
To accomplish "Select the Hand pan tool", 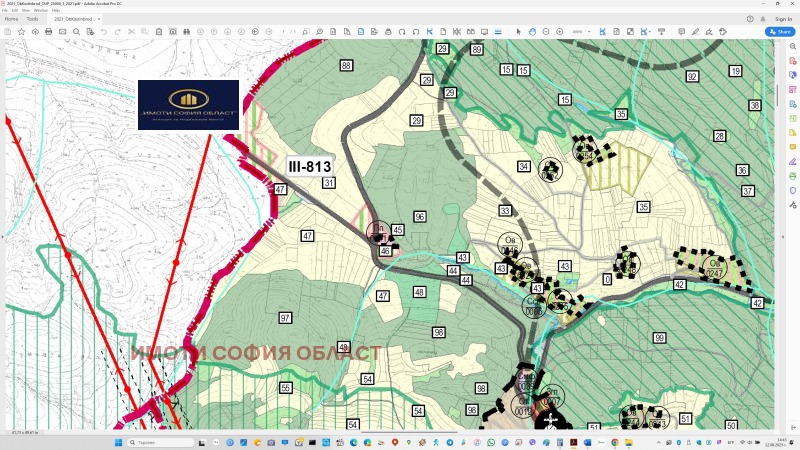I will tap(531, 32).
